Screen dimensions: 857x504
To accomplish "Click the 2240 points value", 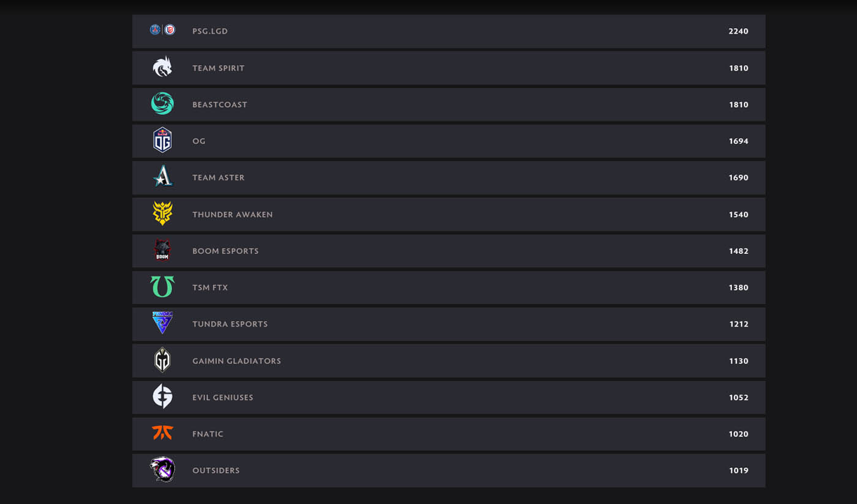I will (738, 31).
